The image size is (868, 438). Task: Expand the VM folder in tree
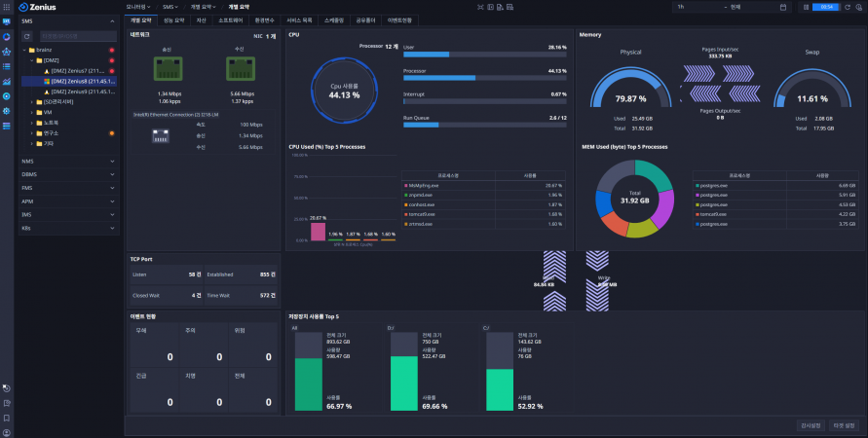coord(31,112)
